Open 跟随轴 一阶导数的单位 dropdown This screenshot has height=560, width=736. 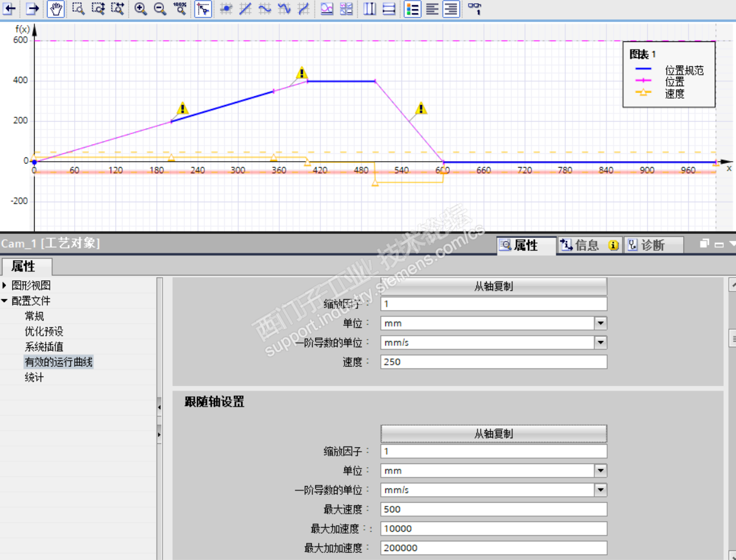(x=601, y=490)
